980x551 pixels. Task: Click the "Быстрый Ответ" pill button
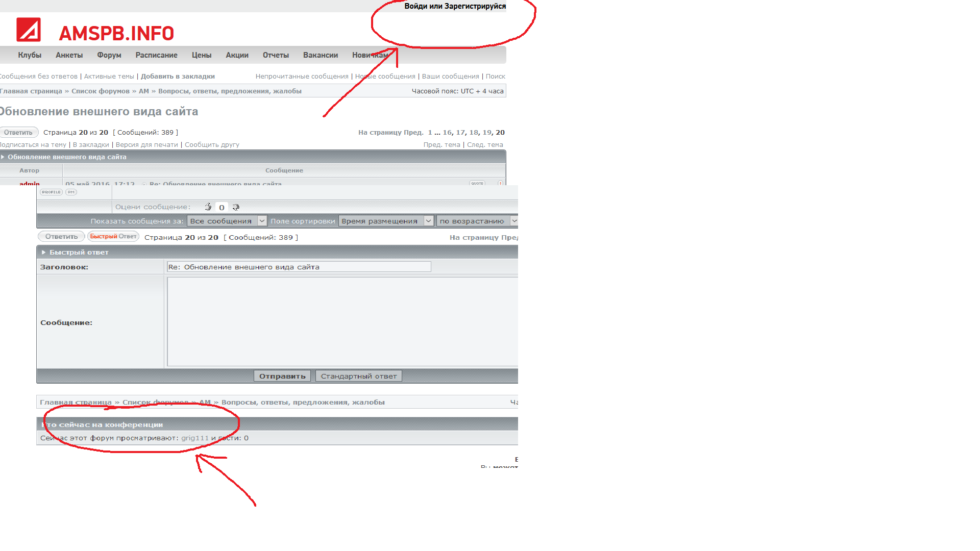(113, 237)
